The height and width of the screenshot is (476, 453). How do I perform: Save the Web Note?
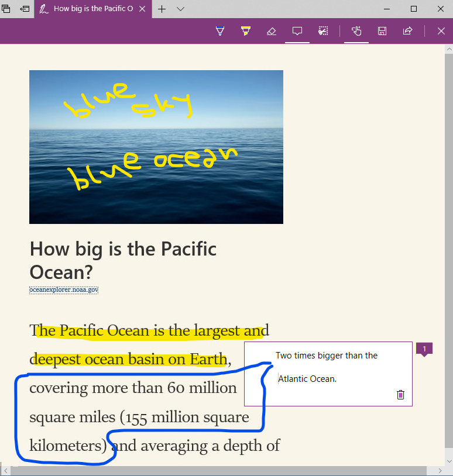[382, 31]
